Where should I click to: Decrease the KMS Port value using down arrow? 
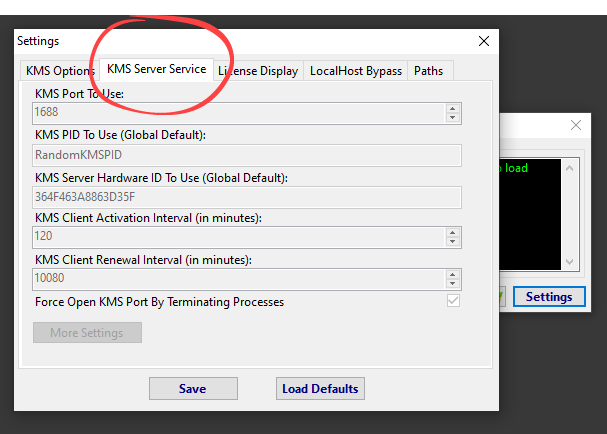tap(453, 118)
